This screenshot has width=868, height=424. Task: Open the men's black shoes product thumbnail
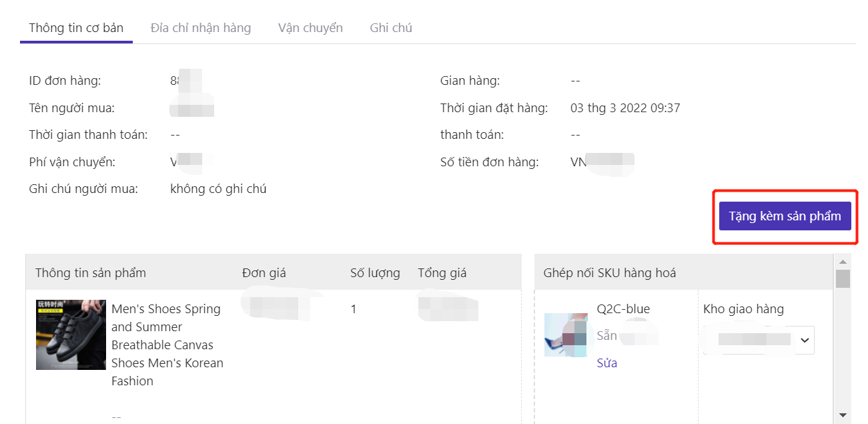[x=71, y=335]
